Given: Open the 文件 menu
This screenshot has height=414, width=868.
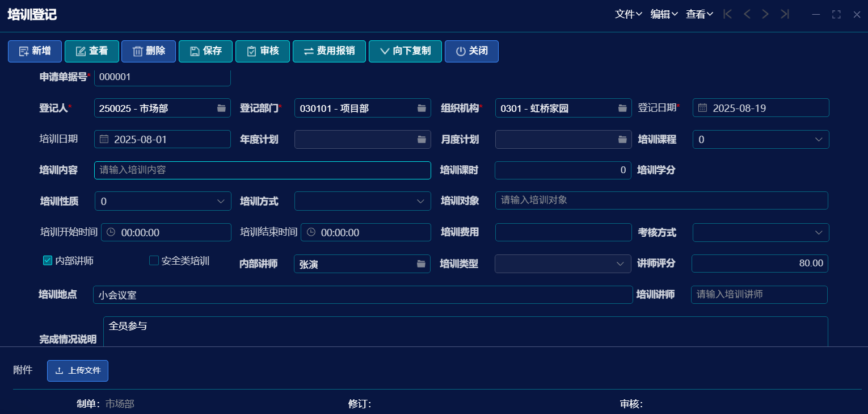Looking at the screenshot, I should (x=628, y=14).
